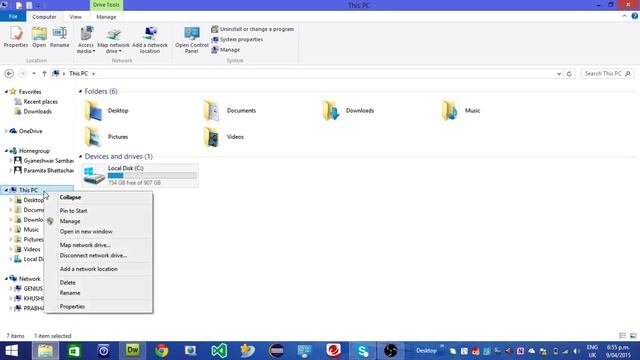Select the Desktop folder icon
The image size is (640, 360).
coord(93,111)
